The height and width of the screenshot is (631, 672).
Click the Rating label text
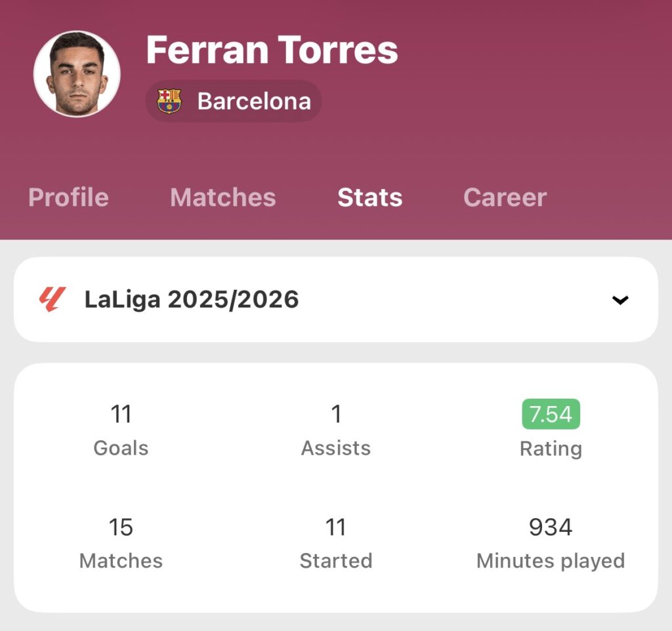tap(551, 449)
